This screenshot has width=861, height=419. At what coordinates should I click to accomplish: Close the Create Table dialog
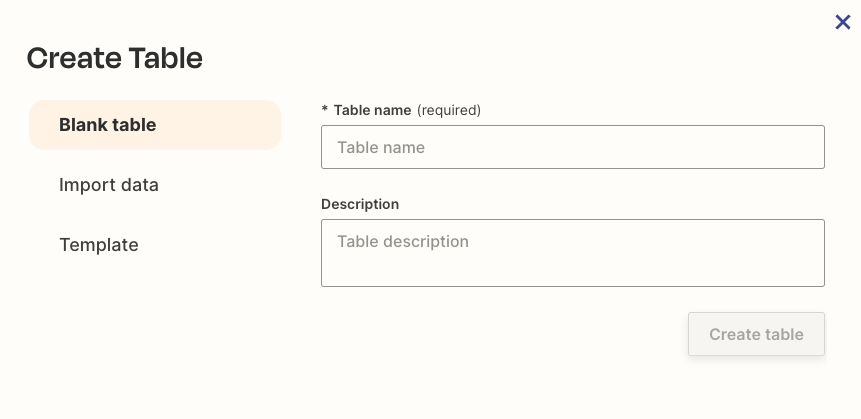click(x=842, y=22)
